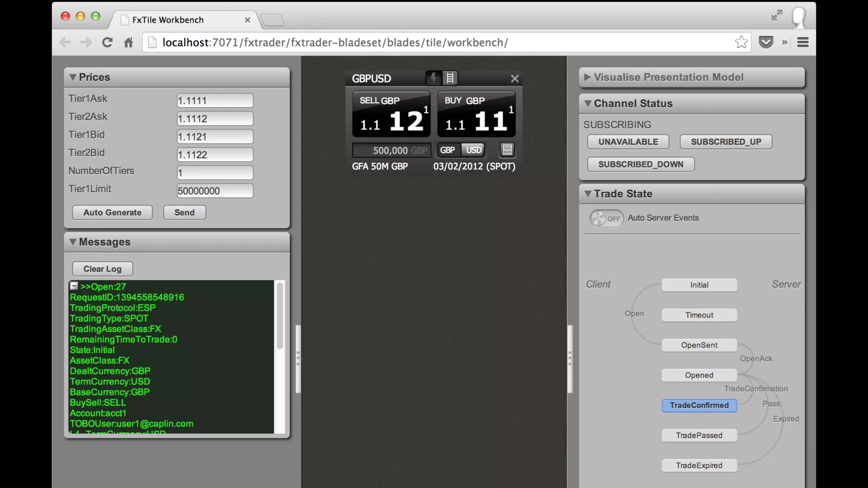Open Chrome hamburger menu icon
Image resolution: width=868 pixels, height=488 pixels.
(x=803, y=42)
